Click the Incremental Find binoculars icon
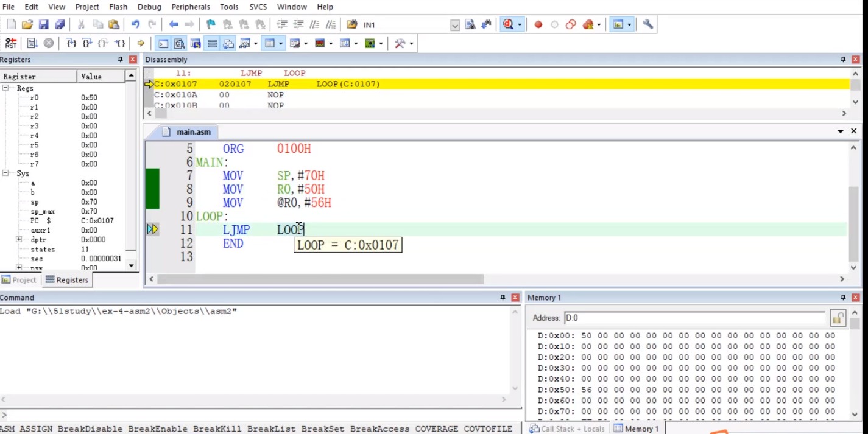 point(486,24)
